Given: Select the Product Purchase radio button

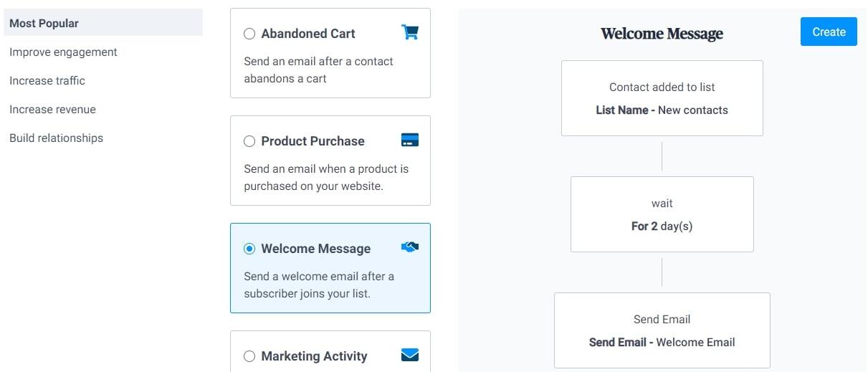Looking at the screenshot, I should pyautogui.click(x=249, y=141).
